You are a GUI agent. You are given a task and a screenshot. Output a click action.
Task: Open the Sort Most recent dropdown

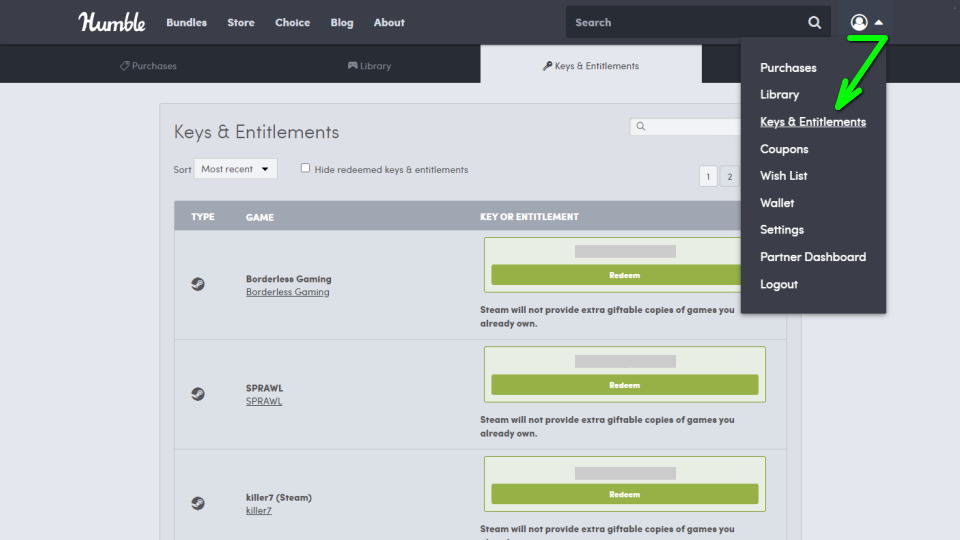(x=235, y=169)
